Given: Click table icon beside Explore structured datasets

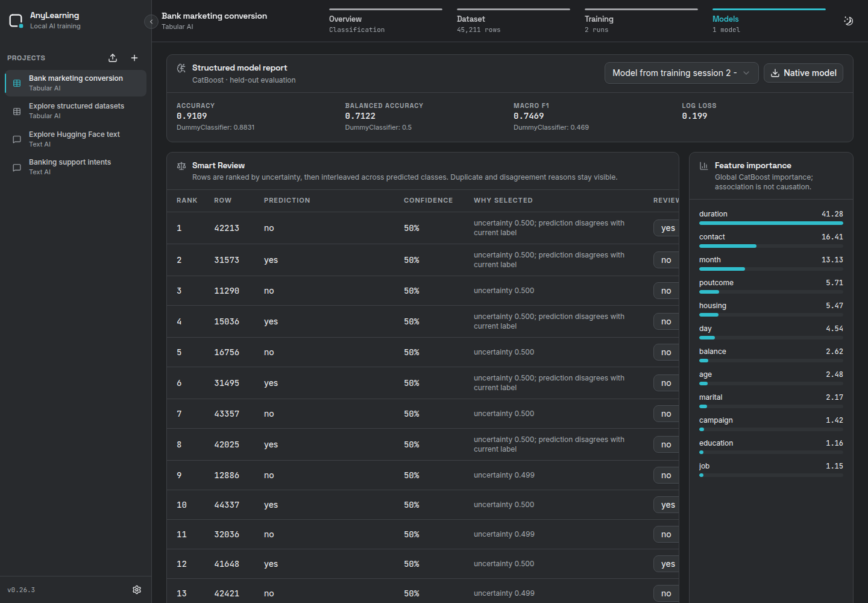Looking at the screenshot, I should point(17,112).
